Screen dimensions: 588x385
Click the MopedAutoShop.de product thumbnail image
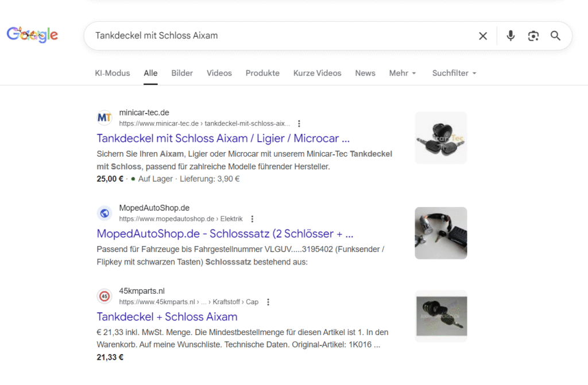tap(440, 233)
